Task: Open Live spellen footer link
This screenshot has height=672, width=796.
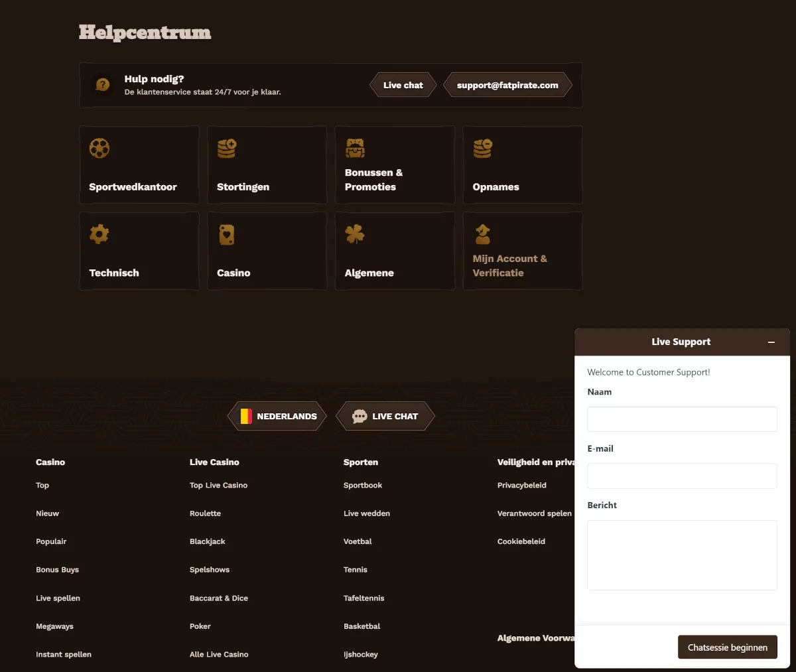Action: [58, 598]
